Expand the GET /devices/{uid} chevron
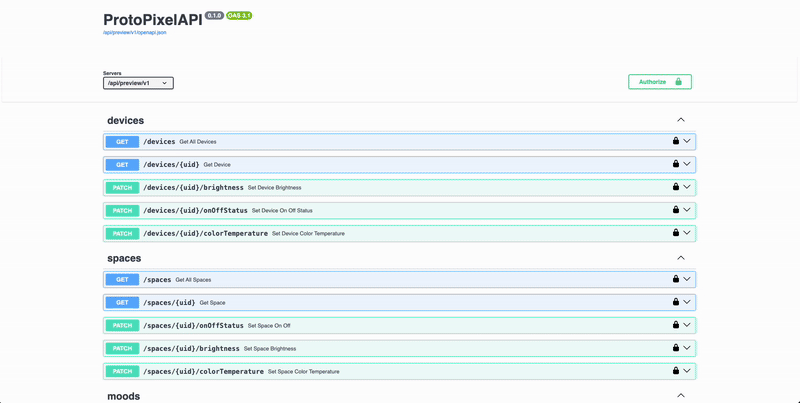The height and width of the screenshot is (403, 800). point(687,164)
